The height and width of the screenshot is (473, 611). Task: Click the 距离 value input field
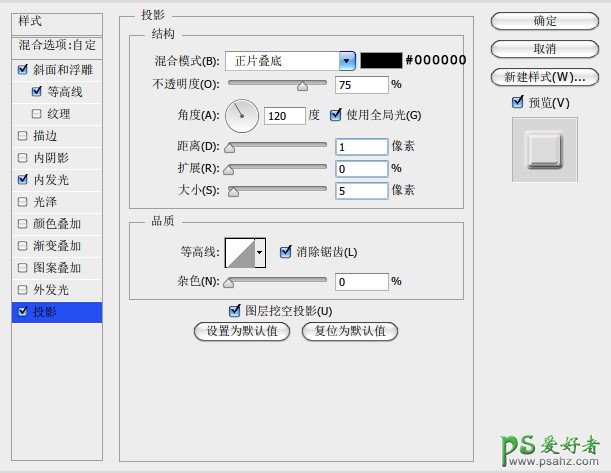(361, 146)
